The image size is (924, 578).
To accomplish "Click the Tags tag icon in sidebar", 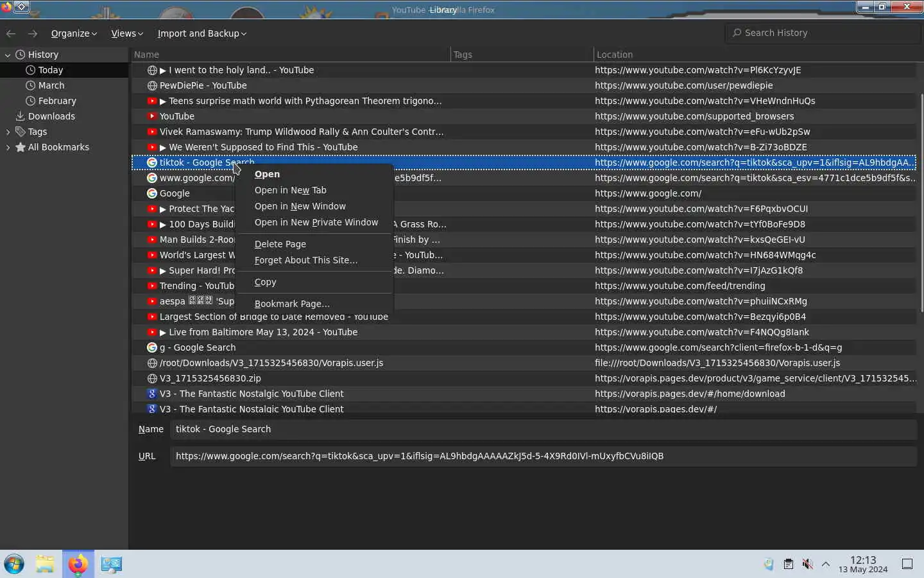I will (21, 132).
